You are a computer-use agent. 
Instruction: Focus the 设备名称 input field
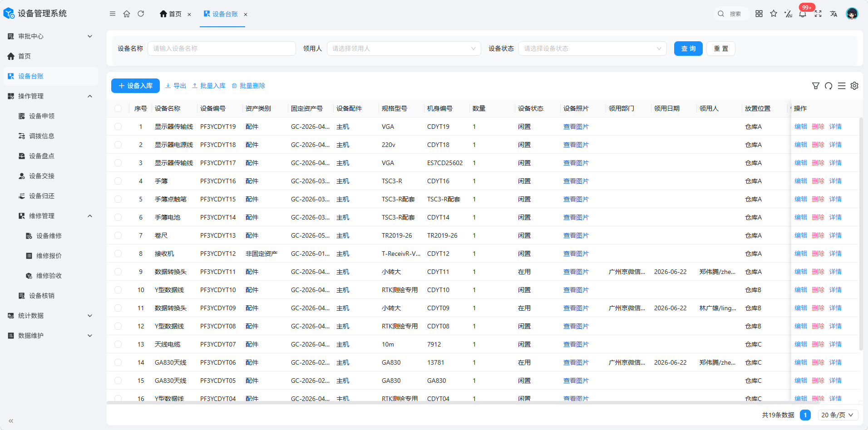(222, 49)
